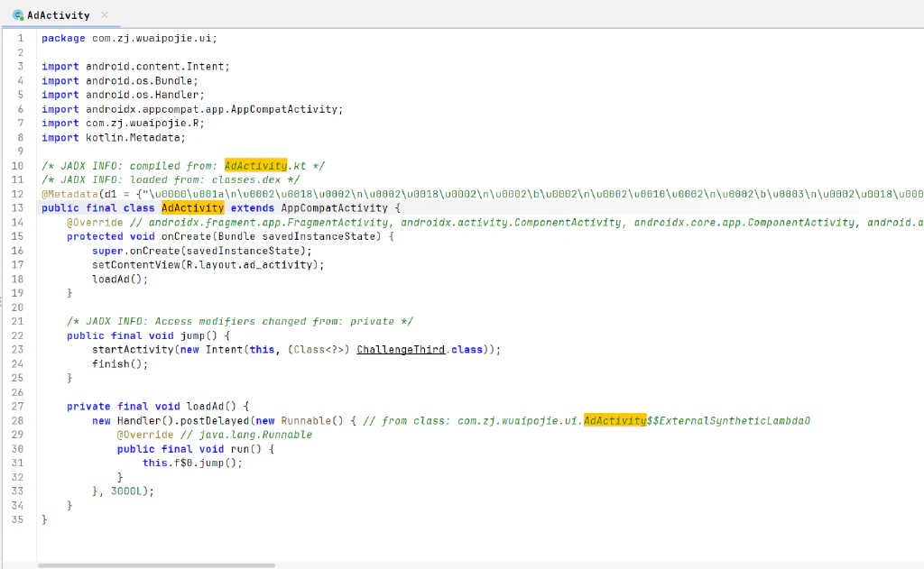Click the package com.zj.wuaipojie.ui declaration
The width and height of the screenshot is (924, 569).
tap(129, 38)
